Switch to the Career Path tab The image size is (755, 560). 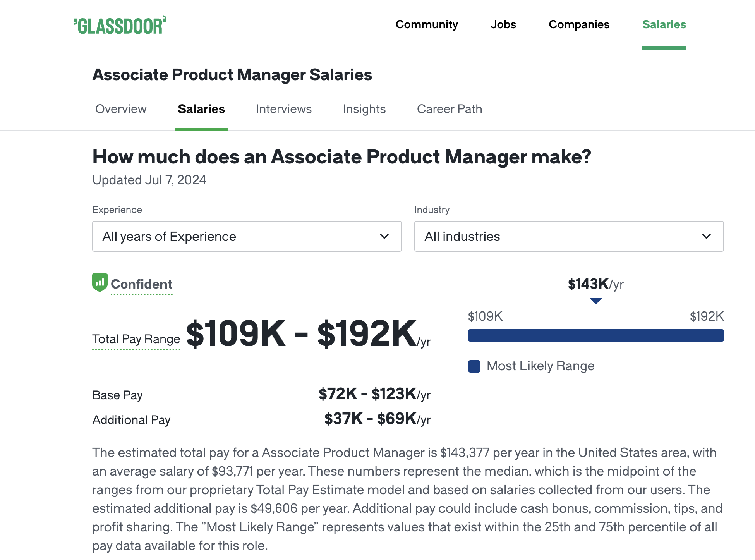449,109
